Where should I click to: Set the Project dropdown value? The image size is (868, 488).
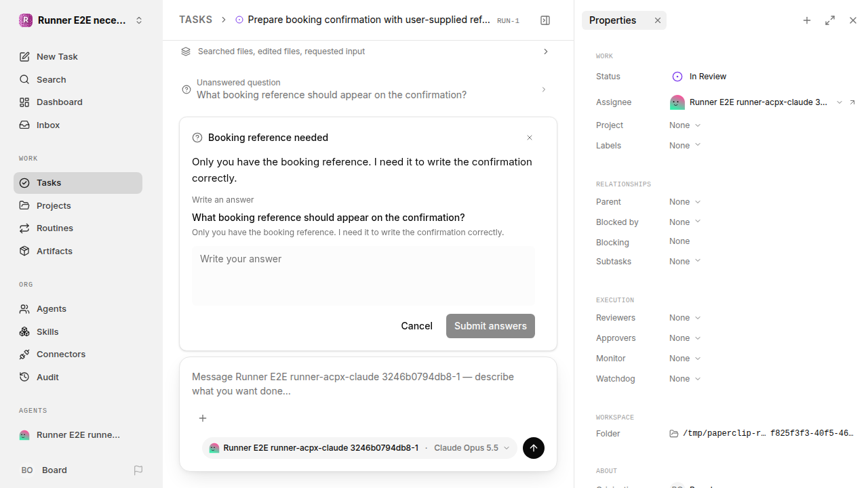(685, 125)
